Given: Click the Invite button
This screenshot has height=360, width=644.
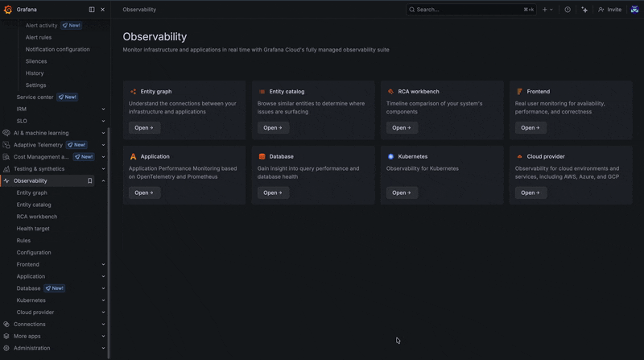Looking at the screenshot, I should click(610, 10).
